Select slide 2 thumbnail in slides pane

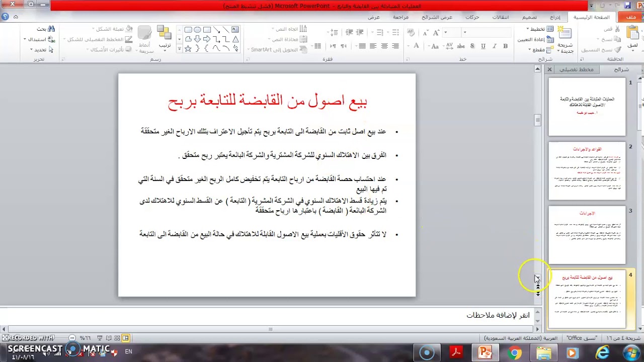[x=587, y=170]
